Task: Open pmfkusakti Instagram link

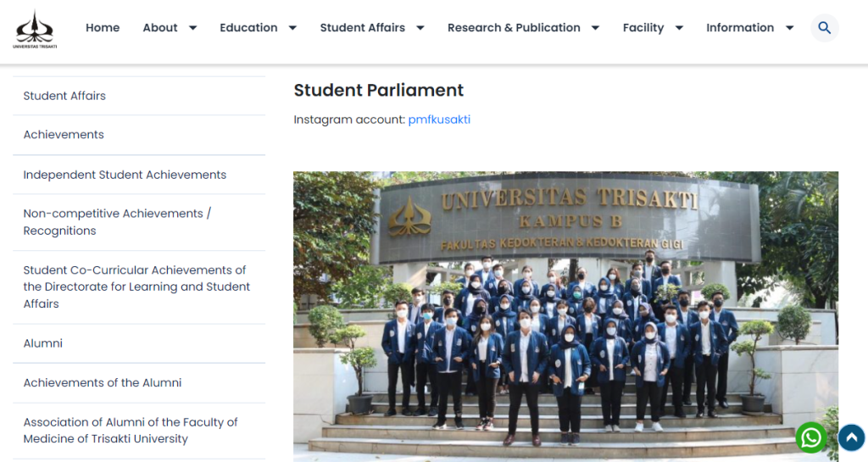Action: click(x=439, y=120)
